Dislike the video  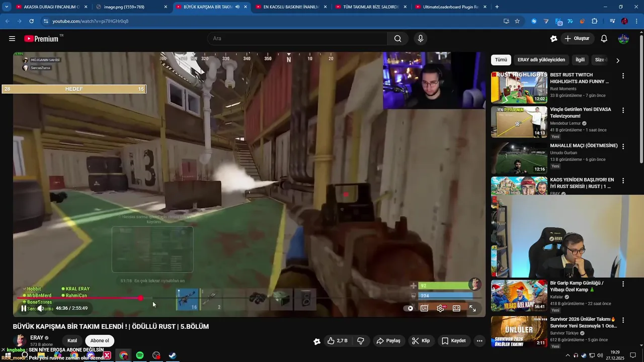pos(361,341)
